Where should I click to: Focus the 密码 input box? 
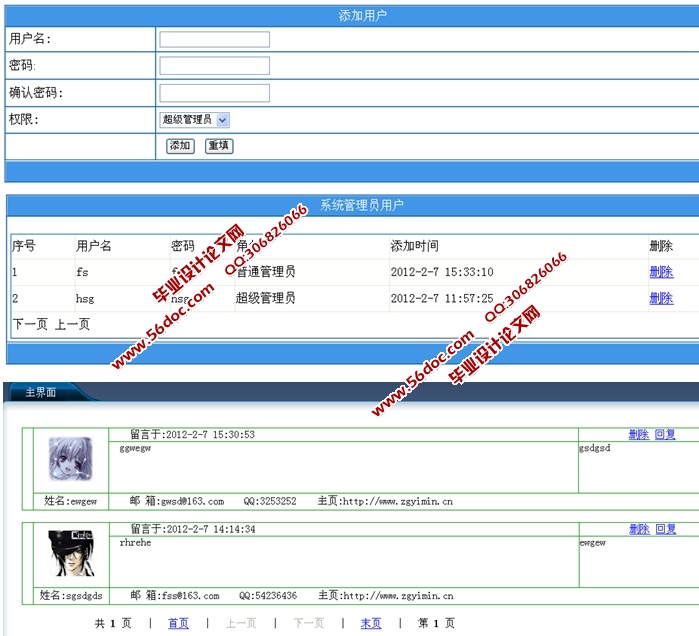pyautogui.click(x=214, y=66)
